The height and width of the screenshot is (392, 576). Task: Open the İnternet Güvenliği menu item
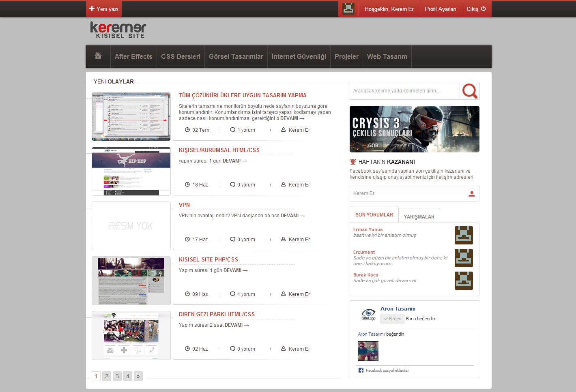[299, 56]
